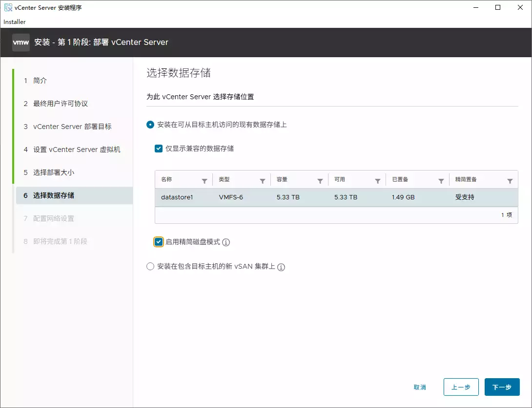This screenshot has width=532, height=408.
Task: Sort by the 名称 column header
Action: coord(166,179)
